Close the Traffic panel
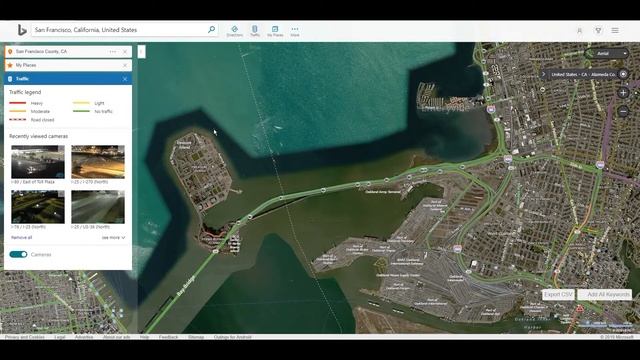 click(125, 79)
